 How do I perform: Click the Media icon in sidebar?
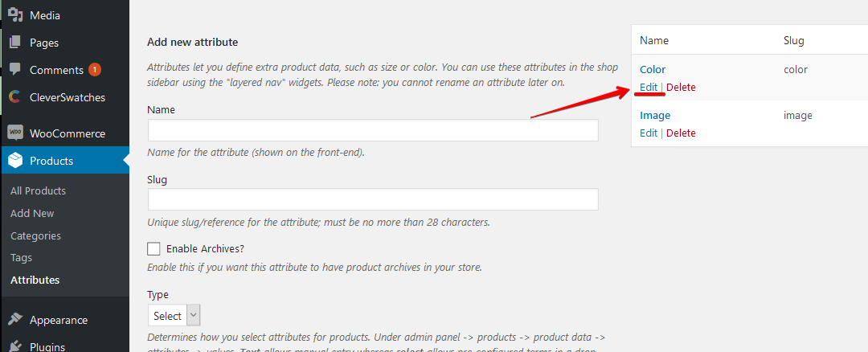15,14
